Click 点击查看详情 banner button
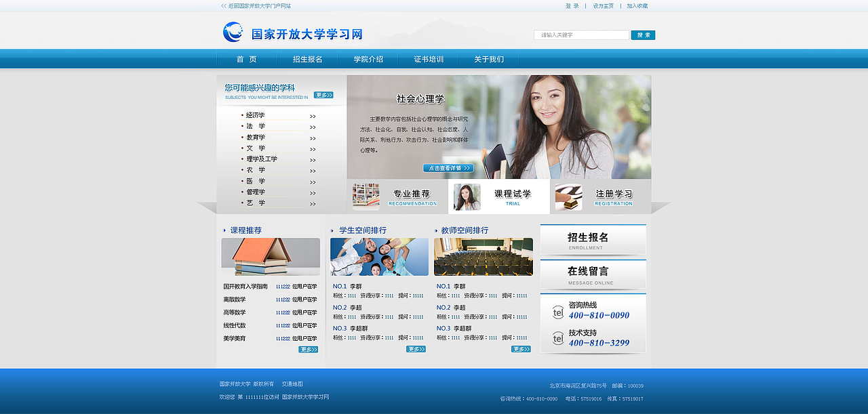 click(x=448, y=168)
